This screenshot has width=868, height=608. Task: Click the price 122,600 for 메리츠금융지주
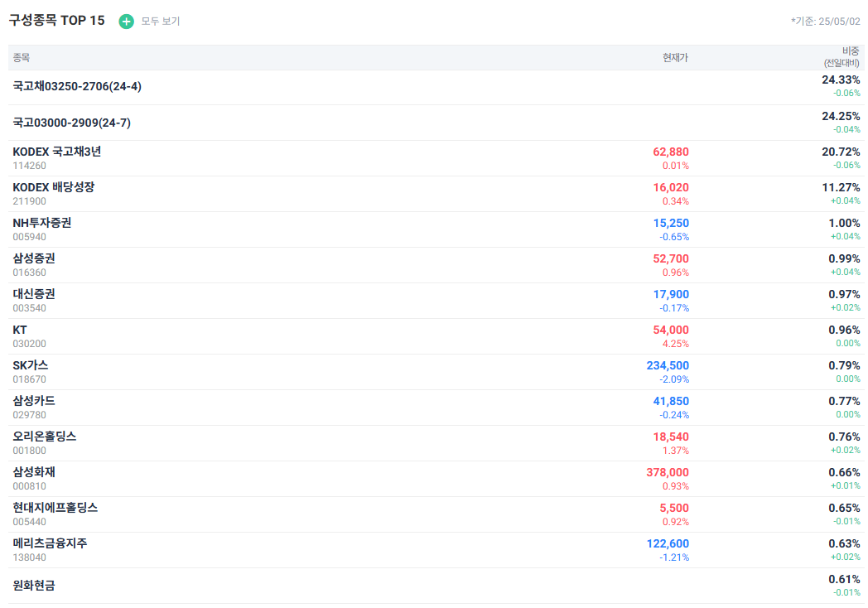pyautogui.click(x=668, y=543)
